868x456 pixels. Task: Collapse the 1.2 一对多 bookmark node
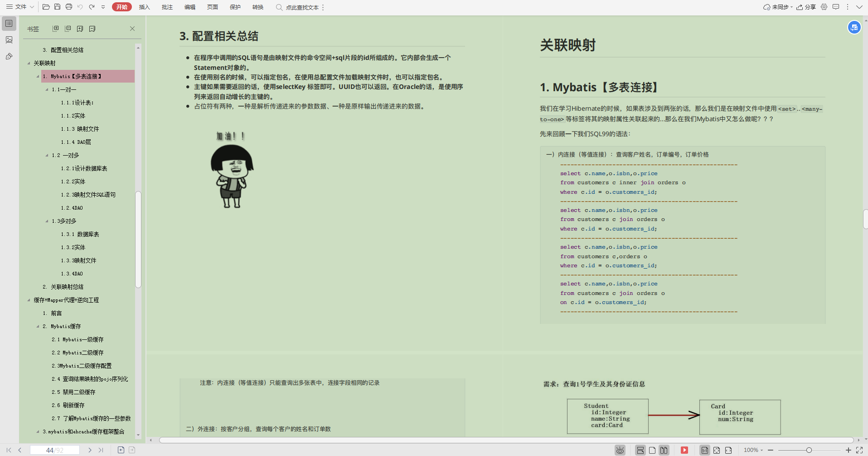pyautogui.click(x=47, y=155)
